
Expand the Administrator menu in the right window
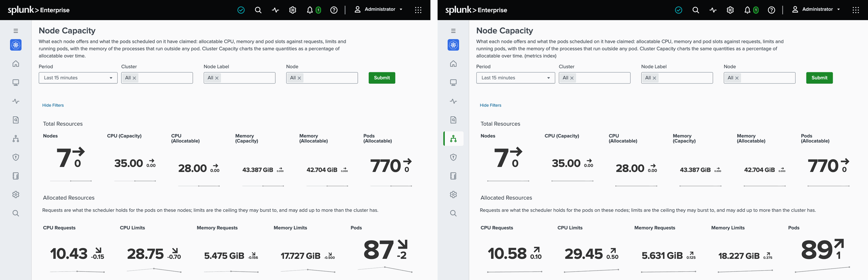click(x=816, y=10)
